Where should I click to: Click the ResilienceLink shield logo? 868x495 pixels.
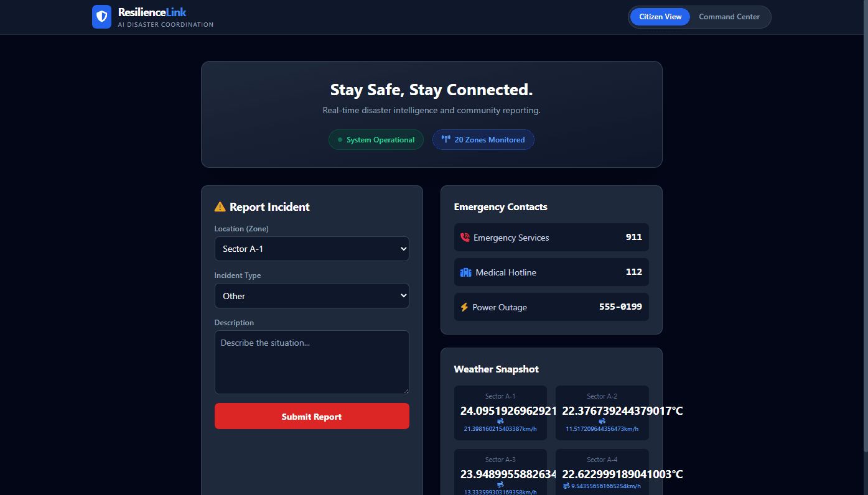click(x=101, y=17)
